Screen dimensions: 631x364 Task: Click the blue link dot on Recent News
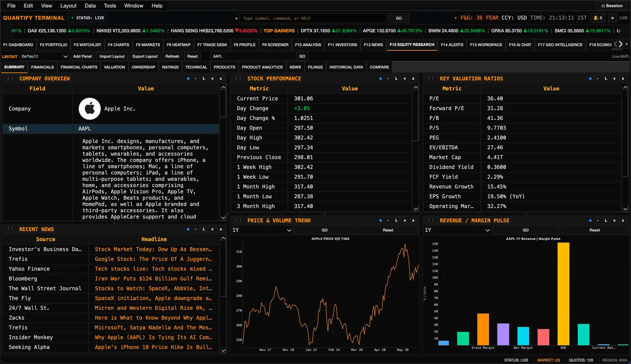point(188,229)
